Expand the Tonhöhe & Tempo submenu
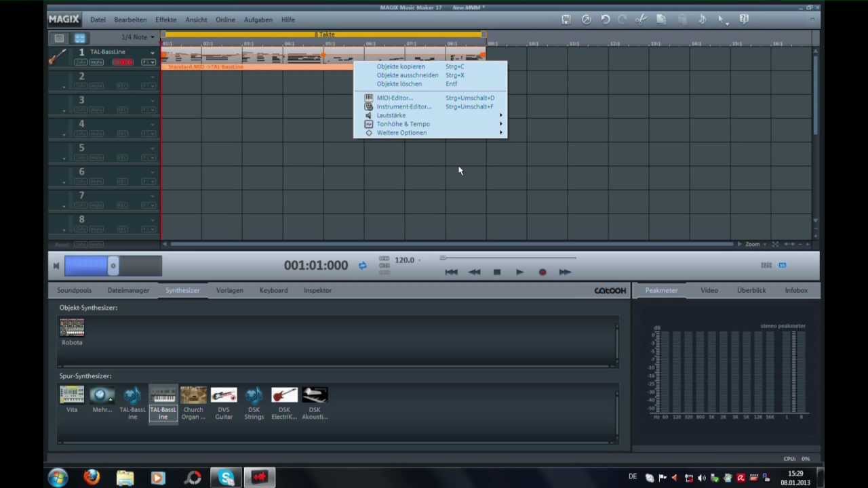 [x=501, y=124]
